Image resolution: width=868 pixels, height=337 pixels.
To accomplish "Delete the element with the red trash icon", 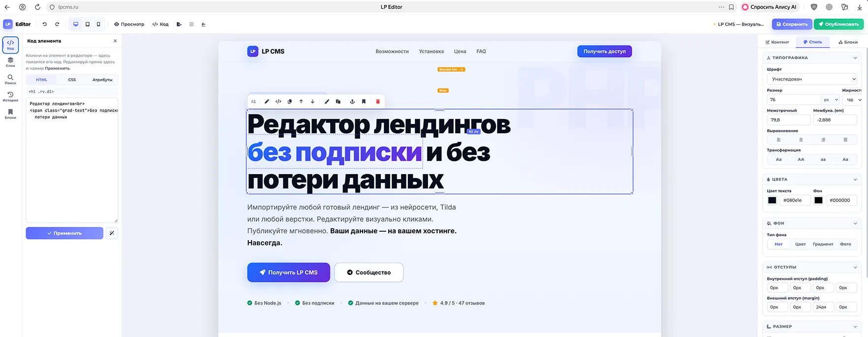I will (378, 101).
